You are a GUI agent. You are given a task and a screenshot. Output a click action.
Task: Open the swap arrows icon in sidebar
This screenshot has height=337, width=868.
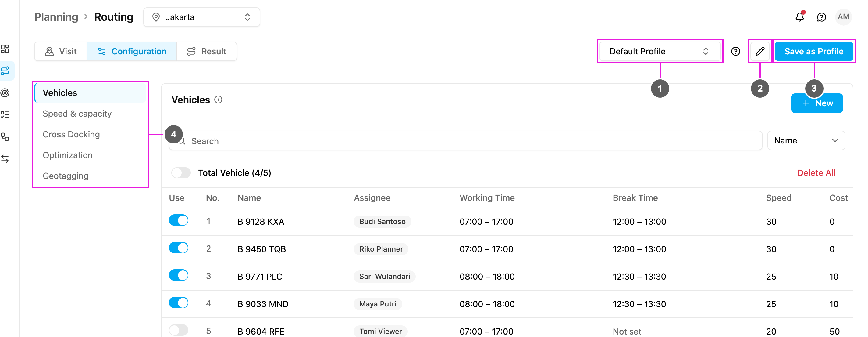click(5, 158)
